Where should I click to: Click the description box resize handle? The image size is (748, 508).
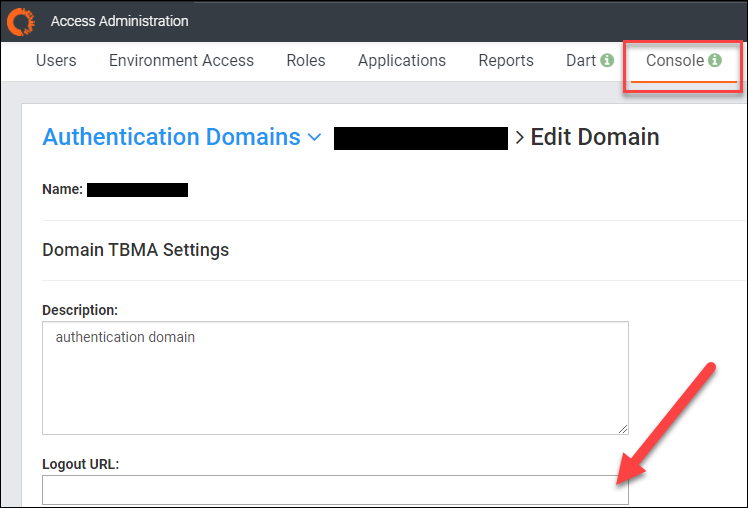click(x=622, y=428)
